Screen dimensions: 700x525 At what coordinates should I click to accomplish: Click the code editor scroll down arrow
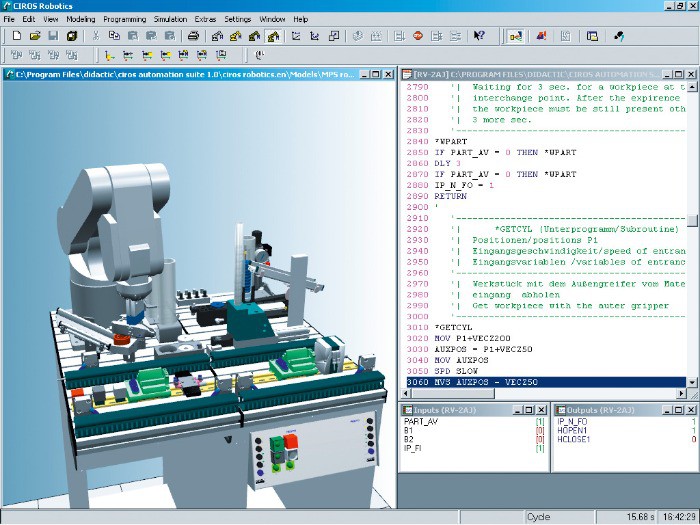[x=692, y=382]
